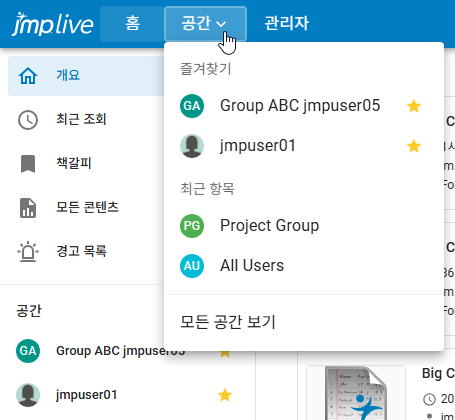Click 모든 공간 보기 link
455x420 pixels.
[x=228, y=322]
